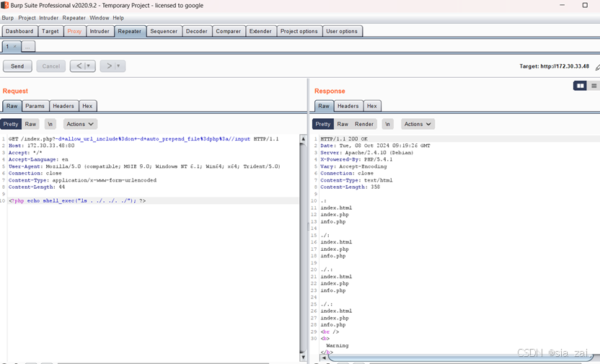Add new repeater tab with ... button
Image resolution: width=600 pixels, height=364 pixels.
point(27,47)
